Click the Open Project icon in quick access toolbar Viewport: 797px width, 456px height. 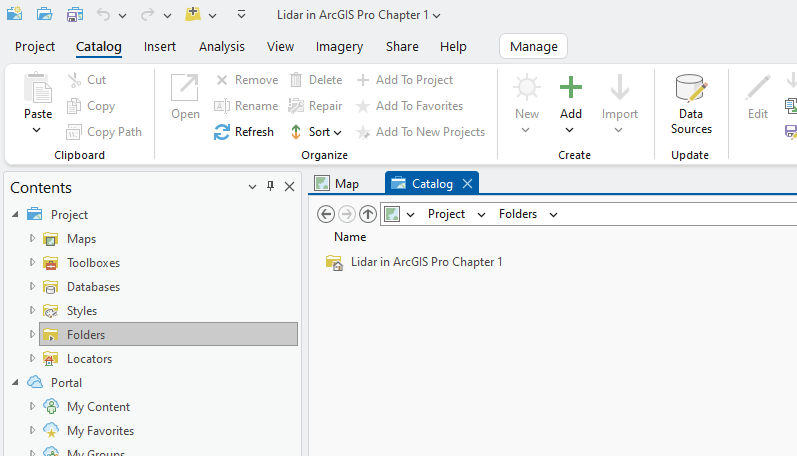tap(45, 14)
